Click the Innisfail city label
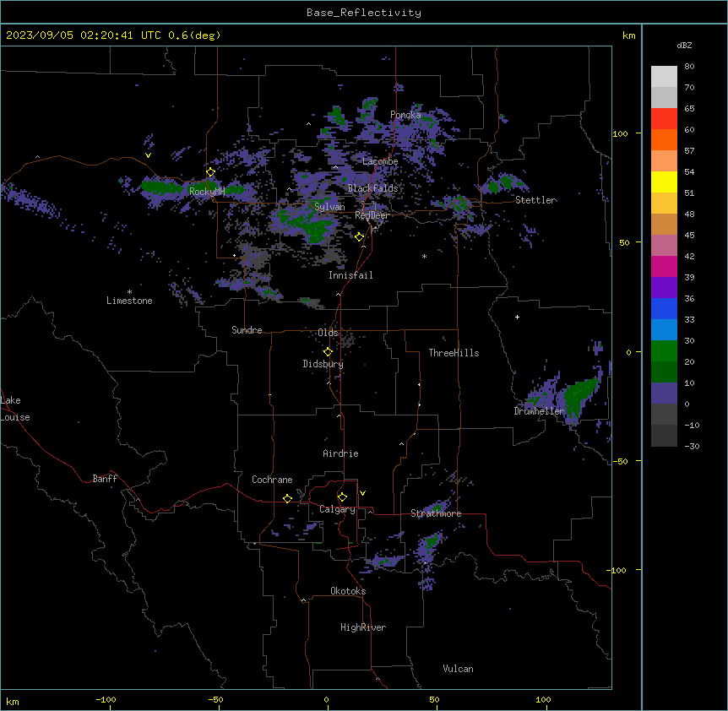 [350, 275]
